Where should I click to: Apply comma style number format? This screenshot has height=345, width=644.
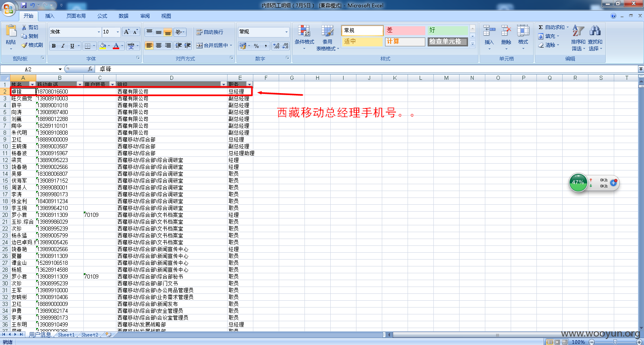(x=266, y=46)
